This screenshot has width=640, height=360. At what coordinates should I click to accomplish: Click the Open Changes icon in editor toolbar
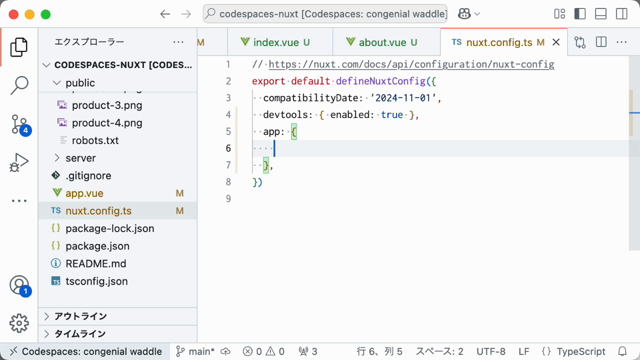580,42
